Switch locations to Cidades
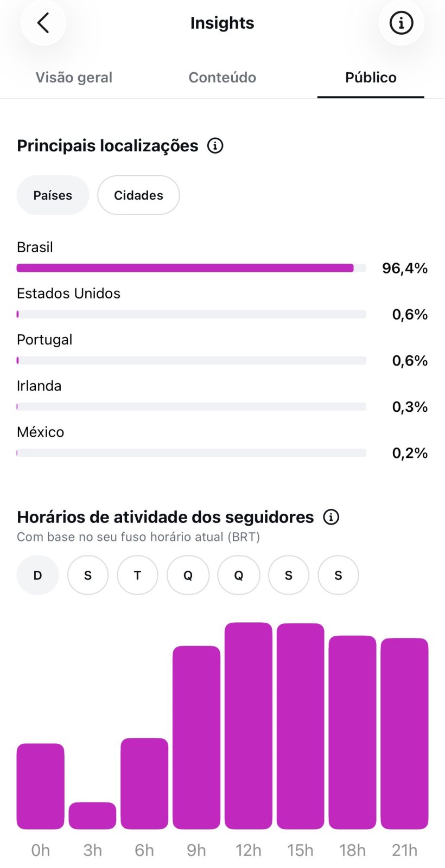 [x=138, y=195]
